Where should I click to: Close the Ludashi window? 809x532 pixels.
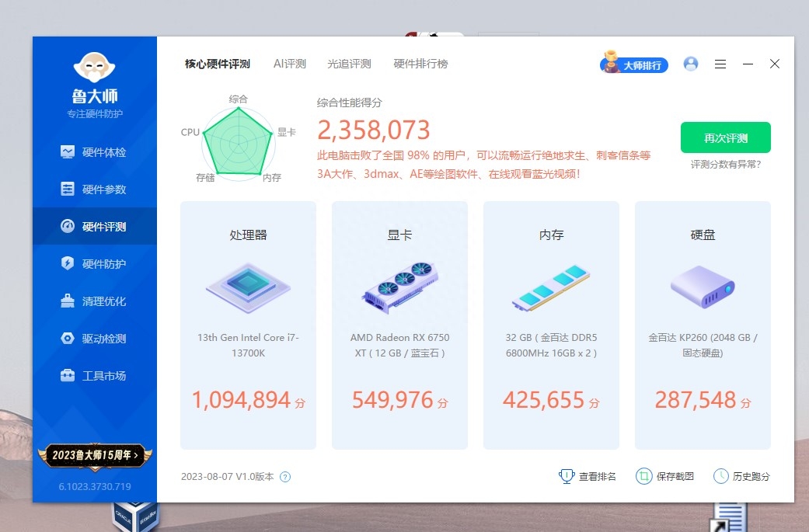click(775, 64)
